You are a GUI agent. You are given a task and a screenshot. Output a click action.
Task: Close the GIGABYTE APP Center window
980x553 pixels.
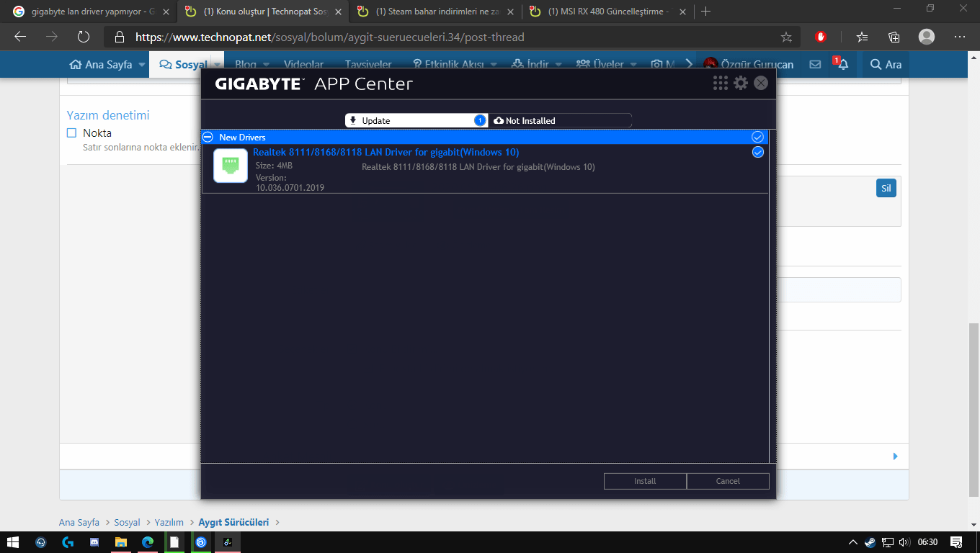click(x=761, y=84)
